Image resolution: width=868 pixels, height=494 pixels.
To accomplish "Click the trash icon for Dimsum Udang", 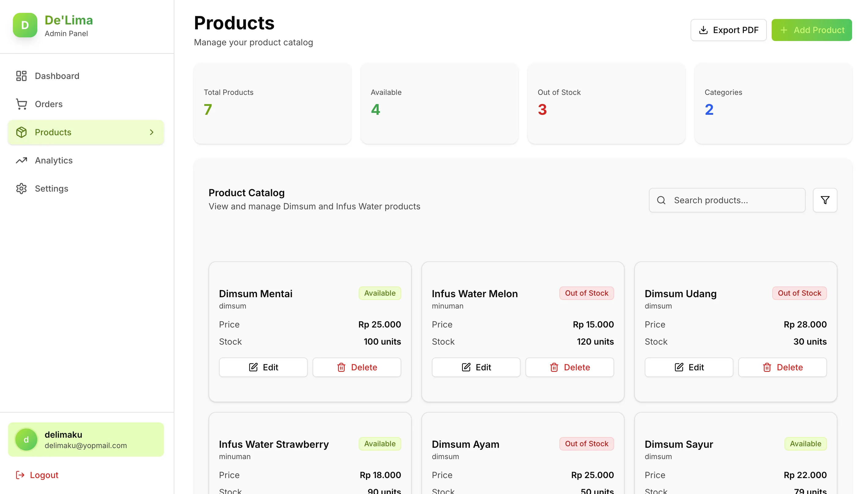I will pos(767,367).
